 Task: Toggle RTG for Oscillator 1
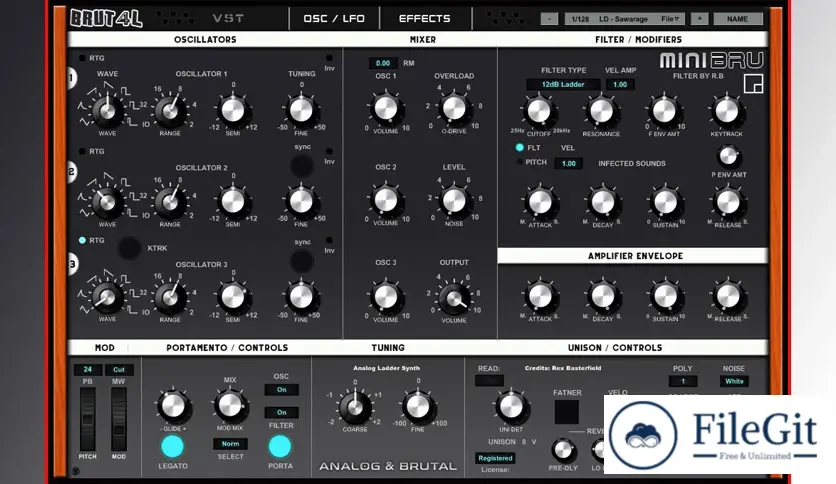(x=82, y=58)
